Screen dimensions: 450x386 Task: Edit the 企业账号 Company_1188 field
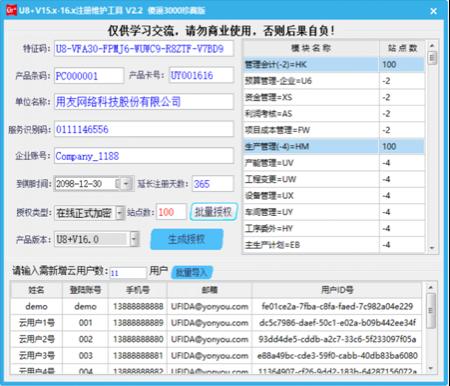click(x=144, y=156)
